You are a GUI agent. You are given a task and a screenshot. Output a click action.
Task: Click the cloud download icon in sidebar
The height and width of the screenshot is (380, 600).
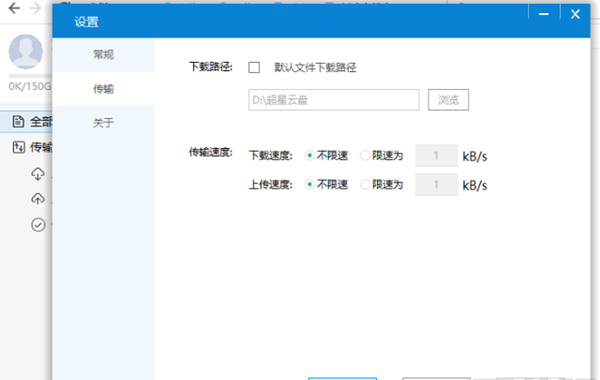point(38,174)
